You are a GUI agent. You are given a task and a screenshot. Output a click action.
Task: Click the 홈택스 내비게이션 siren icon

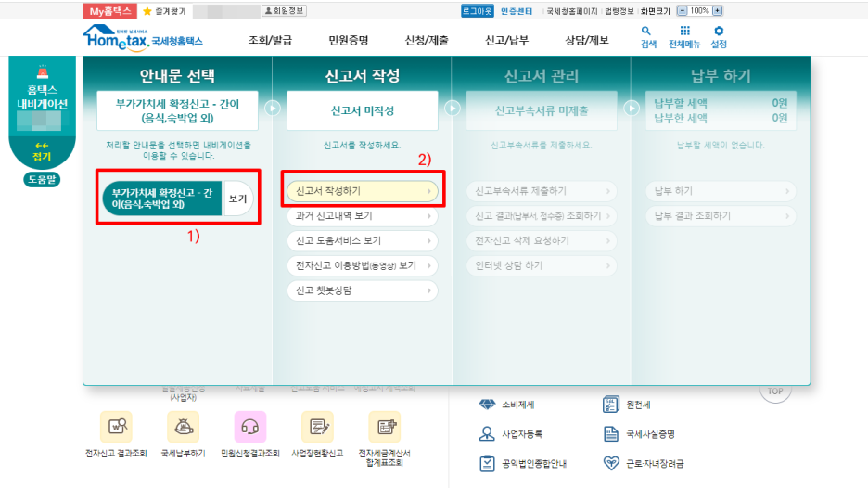[42, 72]
